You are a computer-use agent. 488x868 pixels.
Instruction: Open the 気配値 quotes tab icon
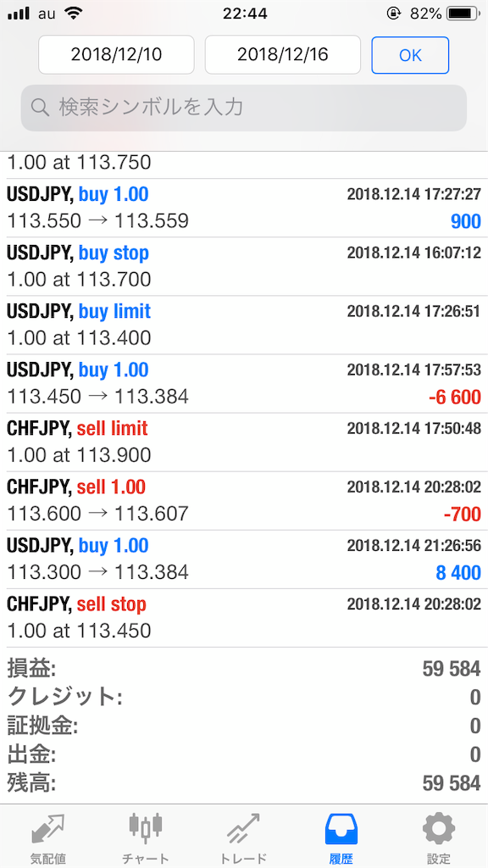[48, 831]
